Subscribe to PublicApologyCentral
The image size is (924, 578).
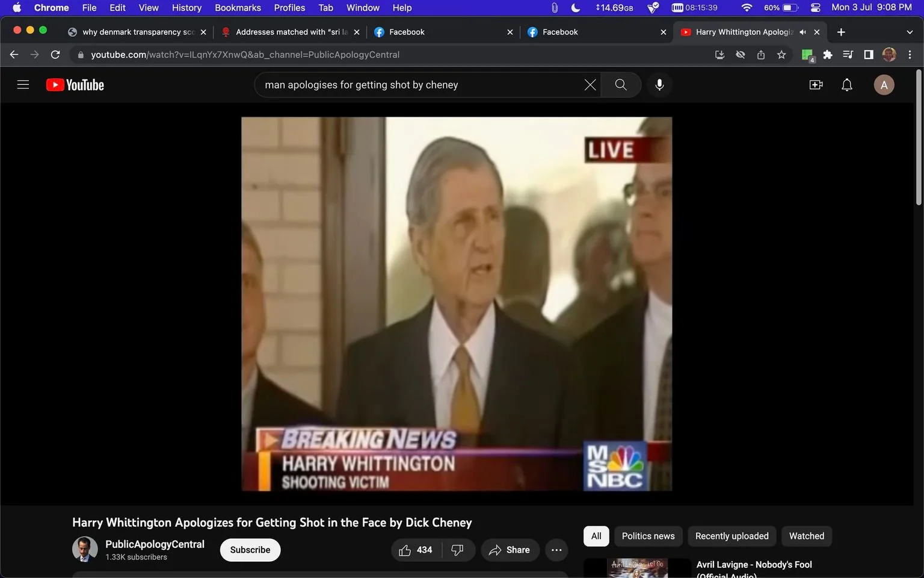[250, 550]
